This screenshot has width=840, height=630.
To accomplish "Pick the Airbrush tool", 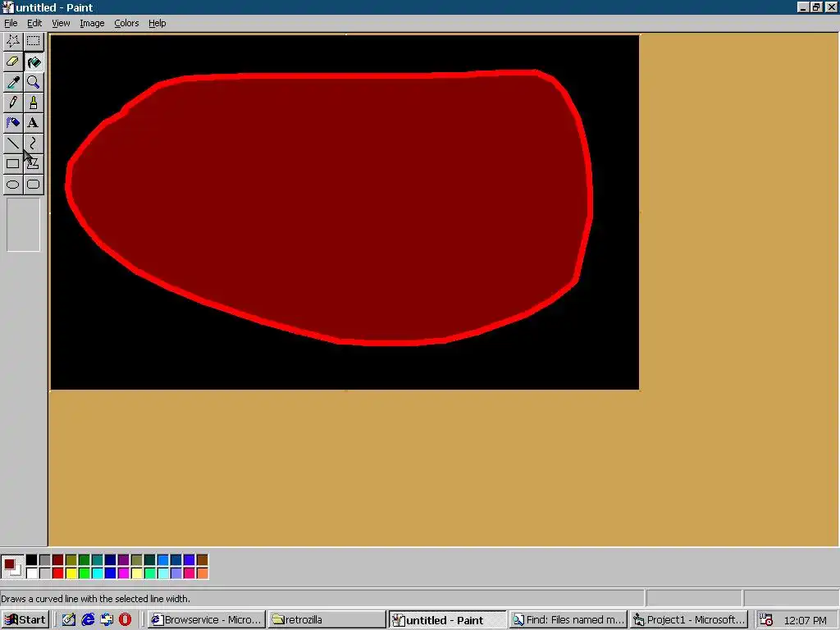I will (x=13, y=123).
